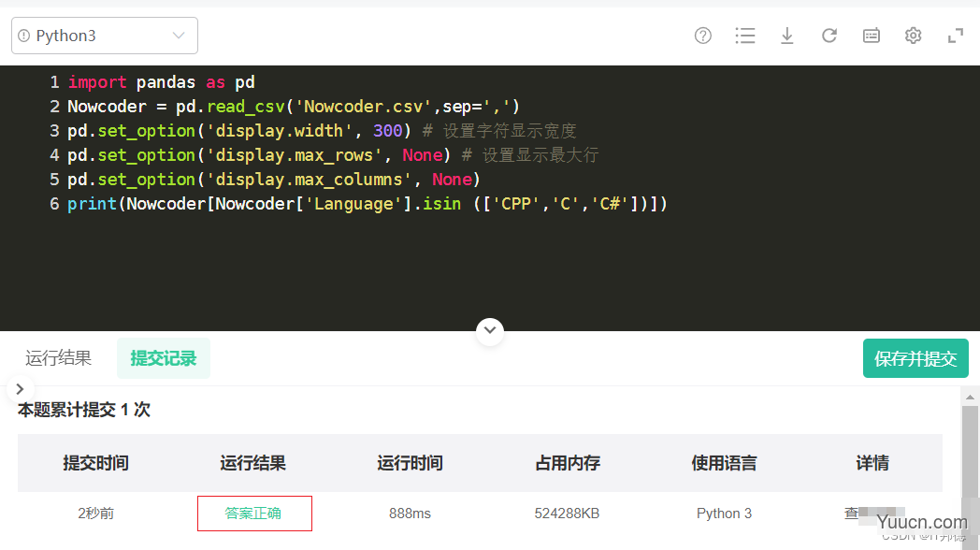
Task: Click code line 6 print statement
Action: coord(367,204)
